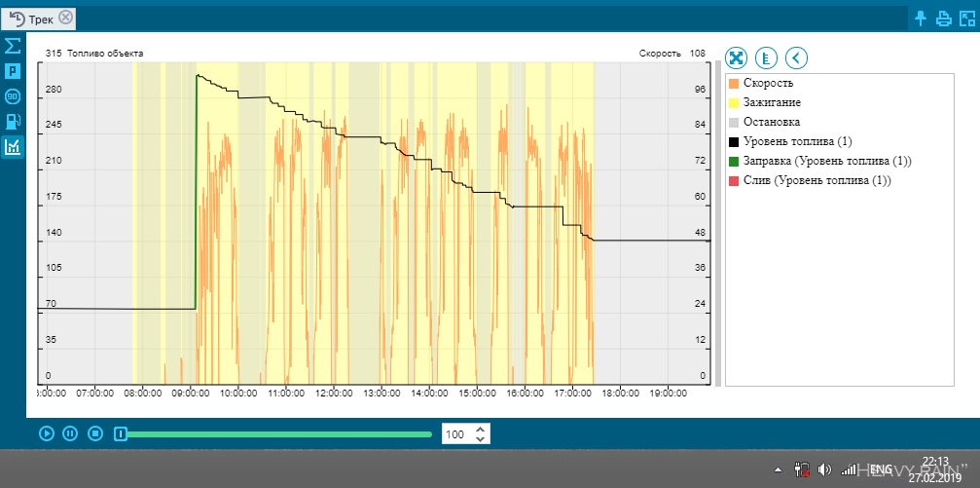
Task: Click the parking stops icon in sidebar
Action: click(13, 71)
